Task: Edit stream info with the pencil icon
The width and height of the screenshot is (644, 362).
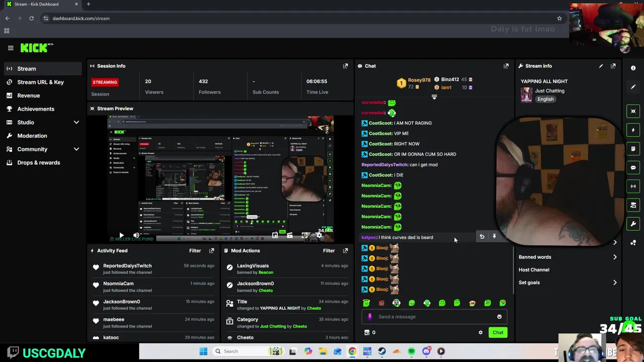Action: click(601, 66)
